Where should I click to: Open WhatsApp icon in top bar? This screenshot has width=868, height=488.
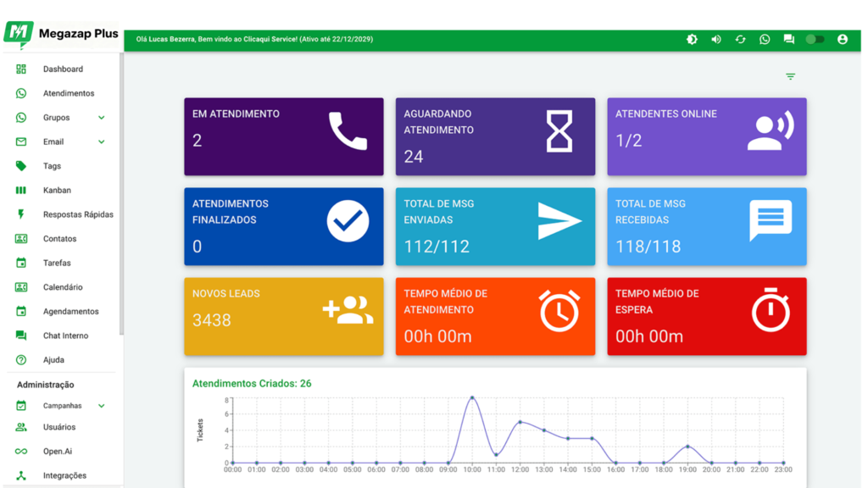point(765,39)
